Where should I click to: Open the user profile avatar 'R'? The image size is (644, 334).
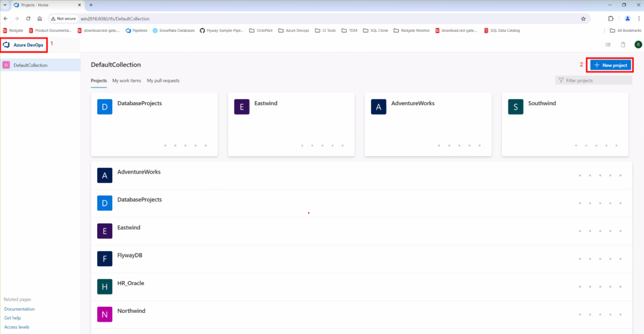pos(638,44)
